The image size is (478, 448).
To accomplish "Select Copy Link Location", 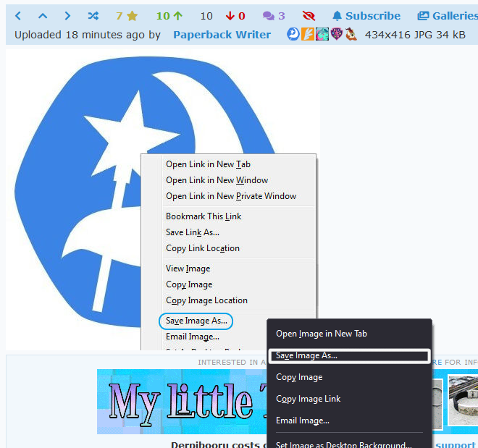I will 203,248.
